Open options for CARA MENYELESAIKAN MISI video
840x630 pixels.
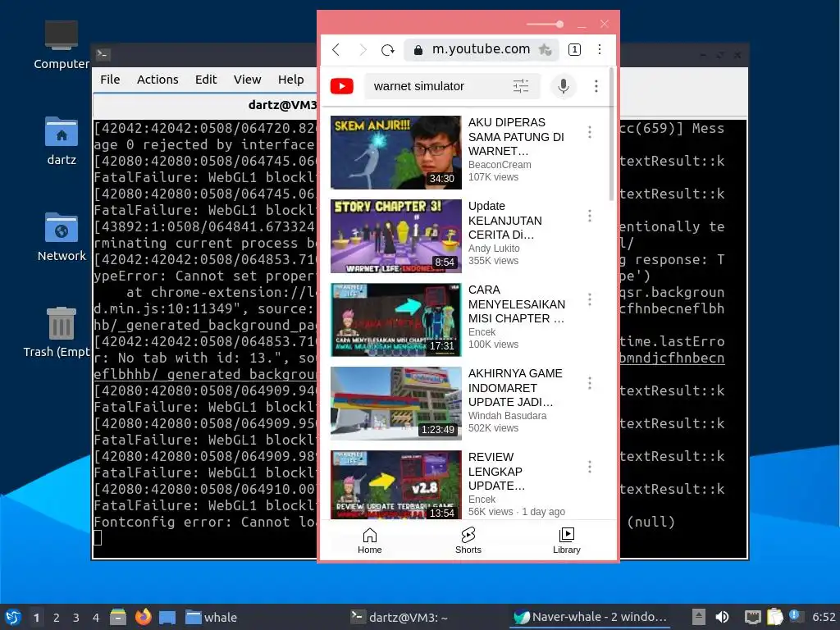click(589, 299)
